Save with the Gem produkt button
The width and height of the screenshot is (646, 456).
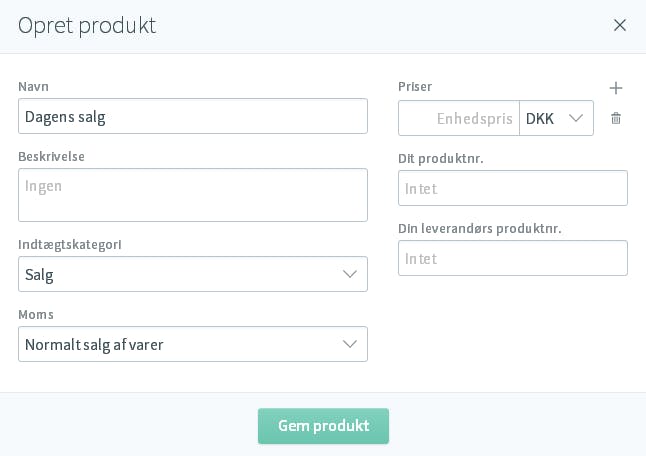pos(323,426)
